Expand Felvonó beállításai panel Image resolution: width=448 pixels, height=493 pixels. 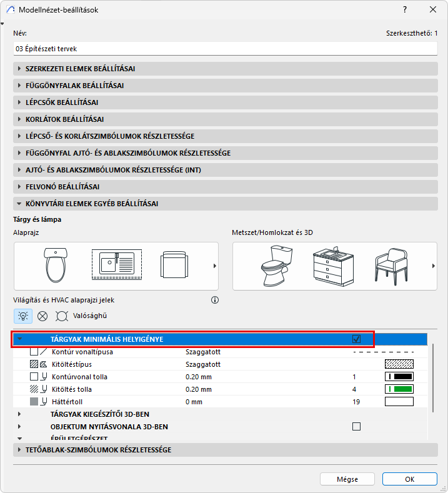pyautogui.click(x=225, y=187)
